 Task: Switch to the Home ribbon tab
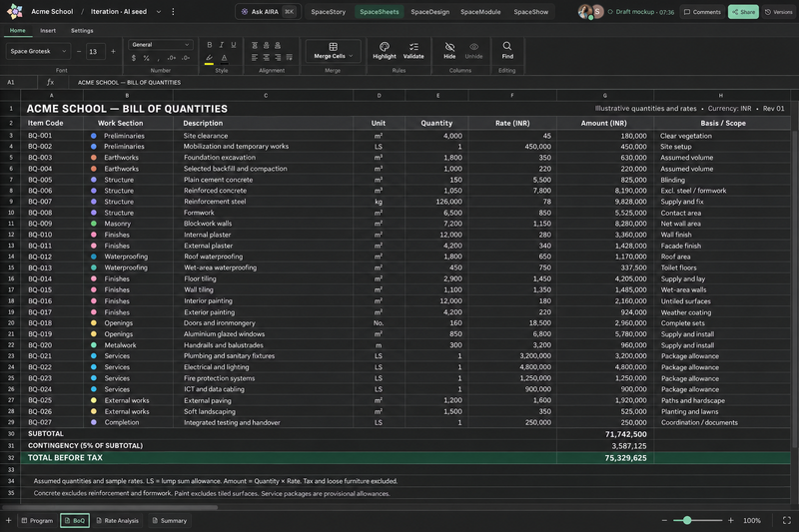(x=17, y=31)
